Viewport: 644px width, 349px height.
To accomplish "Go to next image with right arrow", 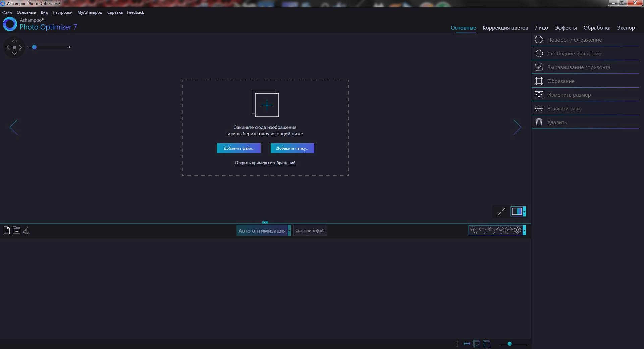I will pyautogui.click(x=517, y=127).
